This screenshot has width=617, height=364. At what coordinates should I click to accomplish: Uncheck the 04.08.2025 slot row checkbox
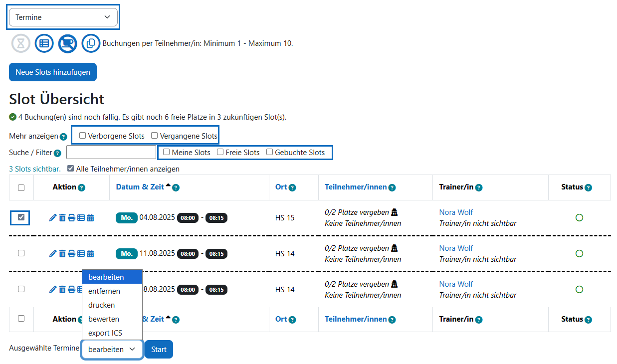(x=20, y=217)
